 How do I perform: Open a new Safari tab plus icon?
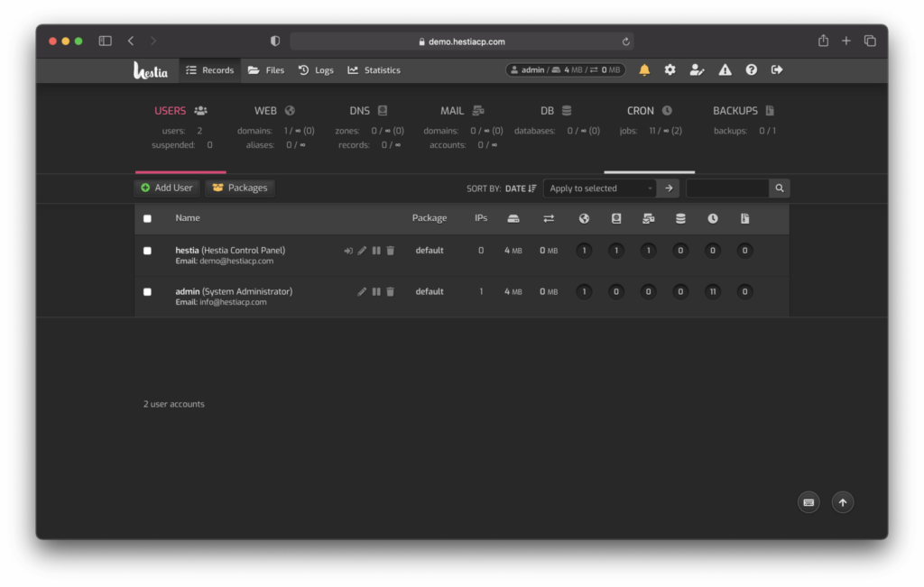(x=846, y=41)
